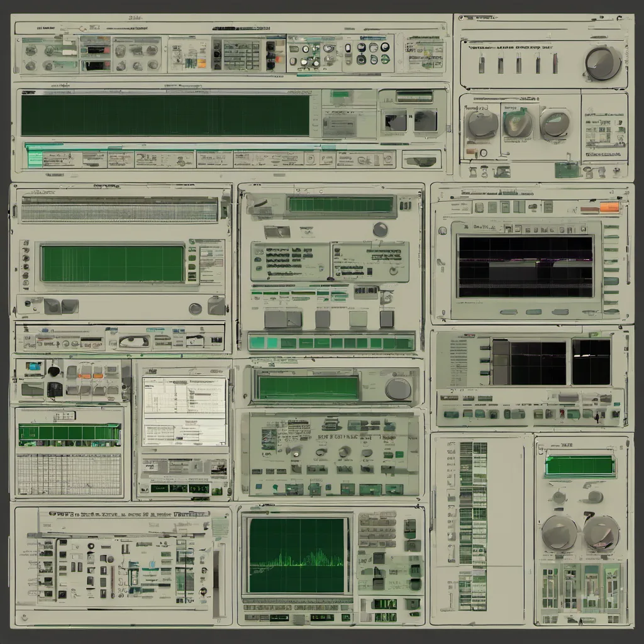Click the large round knob in top-right panel
This screenshot has height=644, width=644.
click(x=602, y=63)
